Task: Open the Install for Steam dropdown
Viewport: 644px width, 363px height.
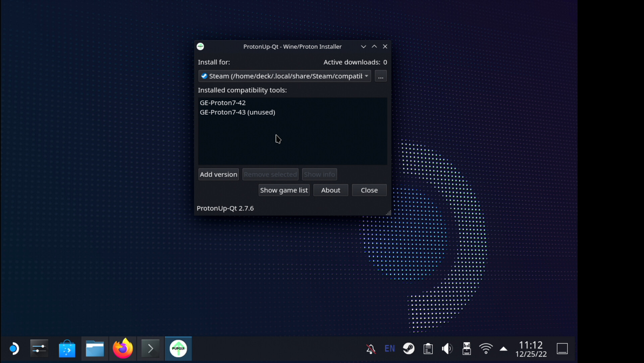Action: pyautogui.click(x=285, y=76)
